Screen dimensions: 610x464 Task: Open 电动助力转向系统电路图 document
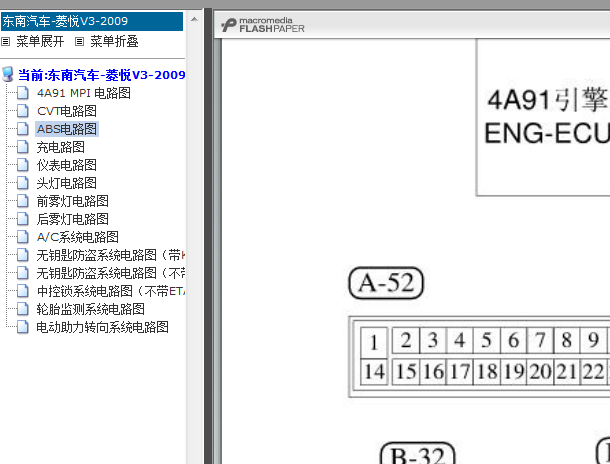point(102,327)
